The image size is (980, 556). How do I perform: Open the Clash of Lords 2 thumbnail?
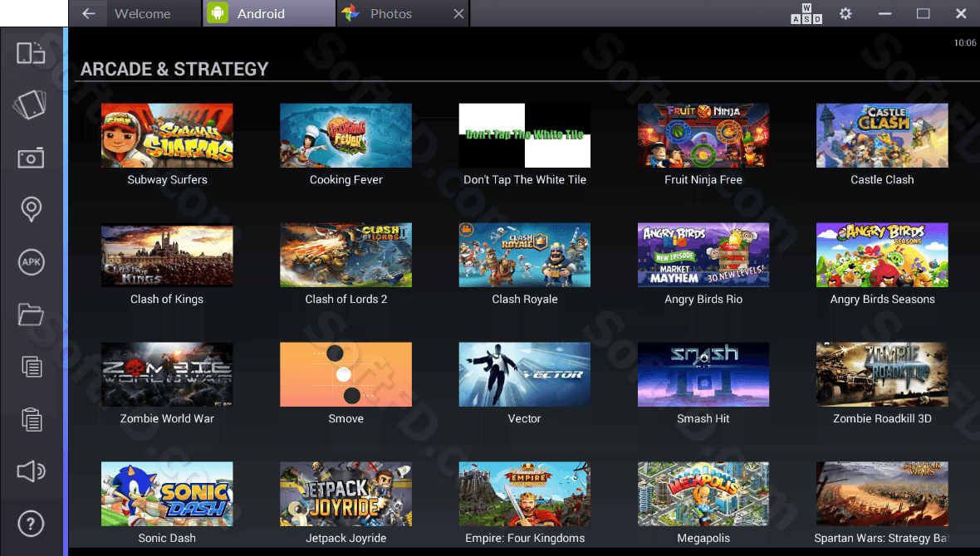coord(345,255)
